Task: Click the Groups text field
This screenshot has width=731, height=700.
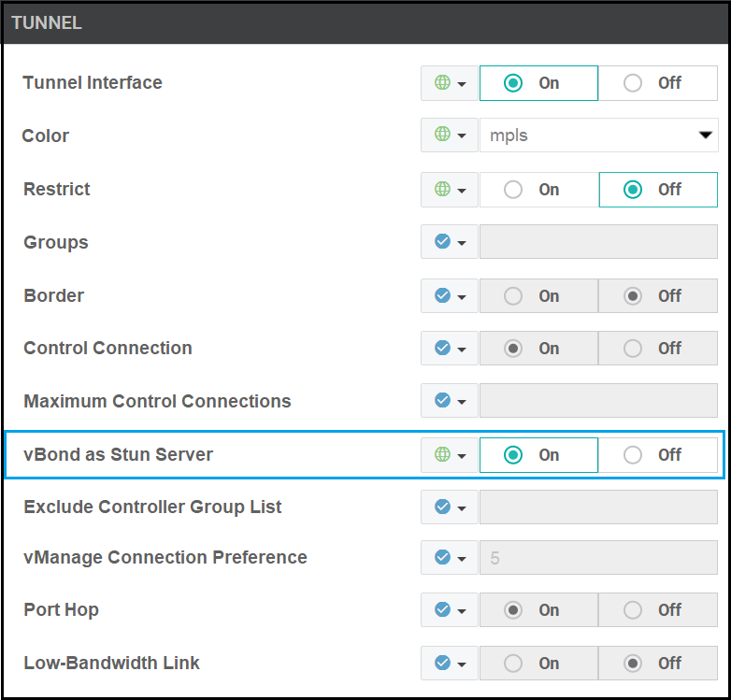Action: [598, 242]
